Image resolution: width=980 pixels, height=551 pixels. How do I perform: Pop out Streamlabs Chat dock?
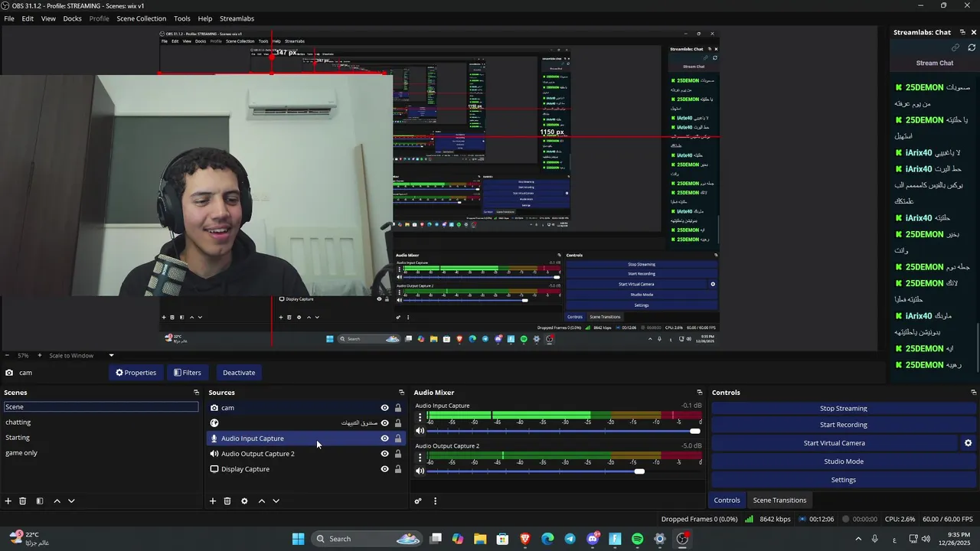pyautogui.click(x=962, y=32)
